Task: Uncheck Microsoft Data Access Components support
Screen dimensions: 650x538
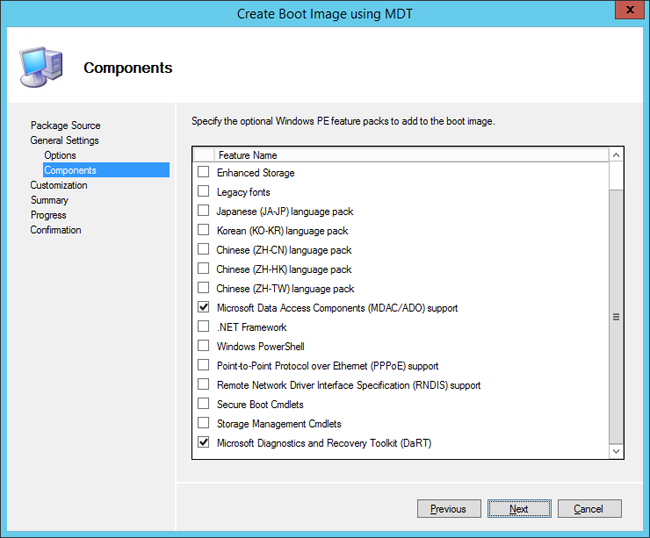Action: (204, 308)
